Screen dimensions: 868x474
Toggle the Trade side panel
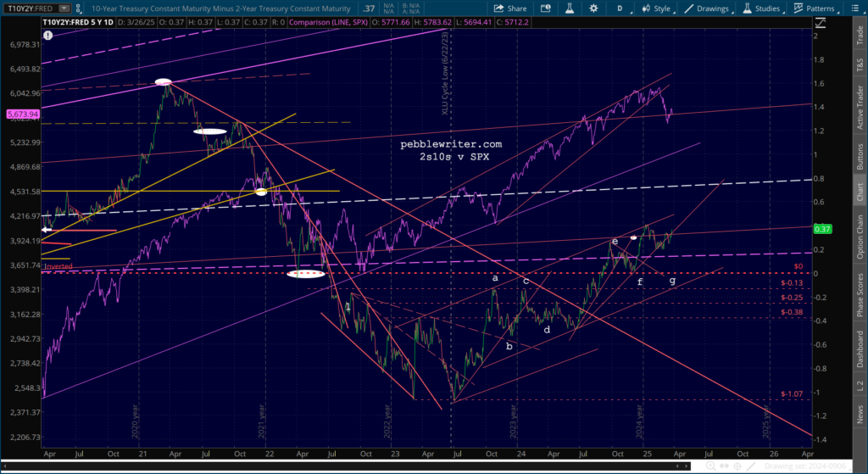tap(860, 35)
